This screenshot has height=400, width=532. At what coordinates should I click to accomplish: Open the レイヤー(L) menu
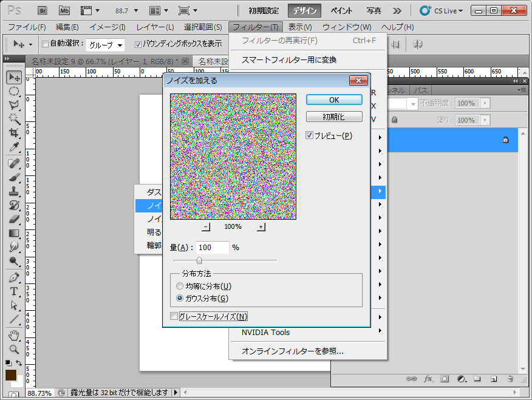tap(155, 27)
